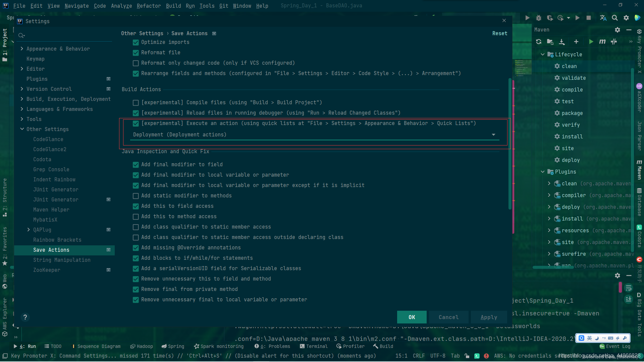Select 'Other Settings' menu item
The image size is (644, 362).
pos(47,129)
